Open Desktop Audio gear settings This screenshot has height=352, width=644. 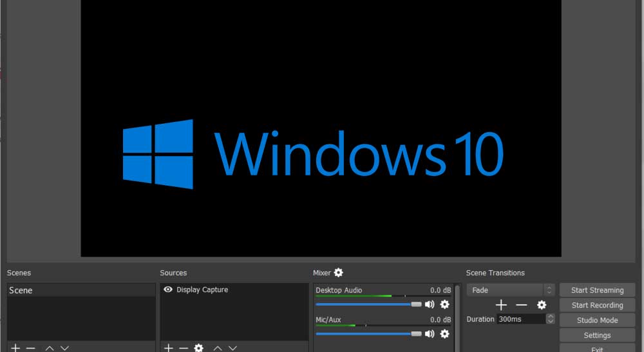pos(445,304)
